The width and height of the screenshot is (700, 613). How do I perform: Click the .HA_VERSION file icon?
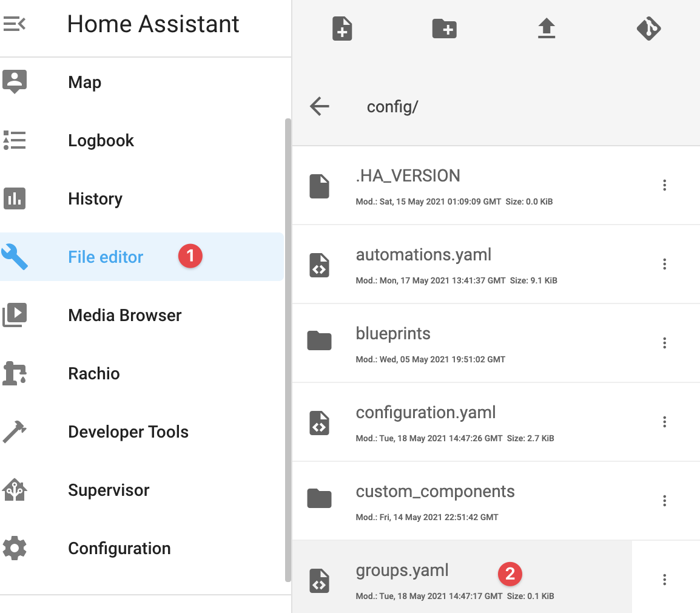[319, 186]
